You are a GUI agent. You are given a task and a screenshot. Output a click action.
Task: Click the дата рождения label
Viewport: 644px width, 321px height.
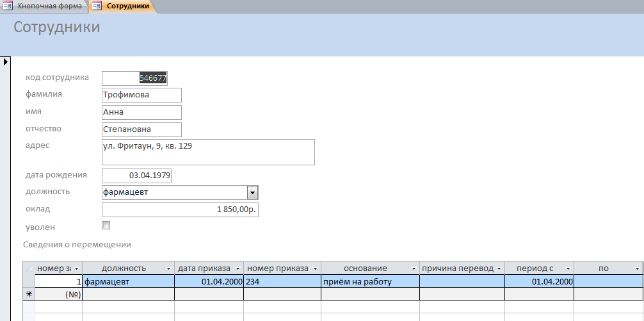click(56, 175)
